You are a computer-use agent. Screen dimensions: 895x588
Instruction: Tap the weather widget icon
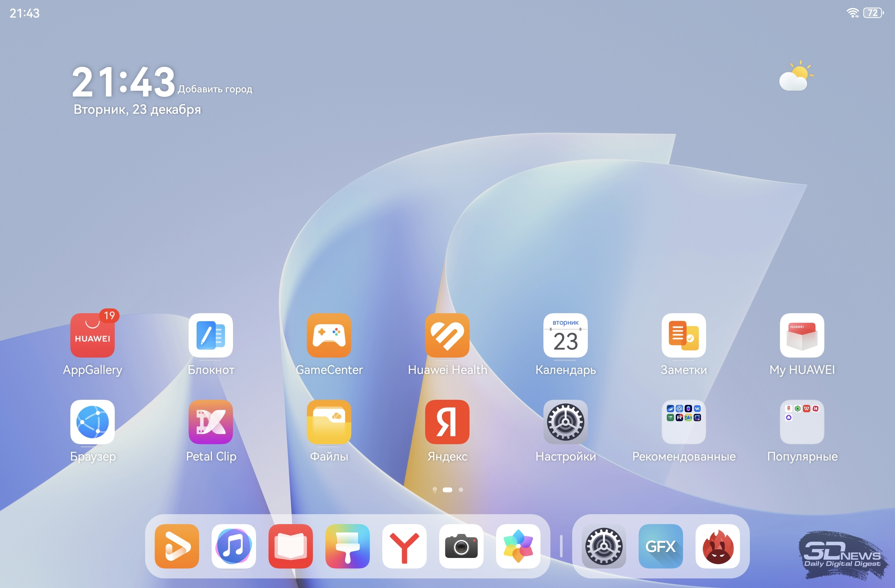pyautogui.click(x=796, y=76)
